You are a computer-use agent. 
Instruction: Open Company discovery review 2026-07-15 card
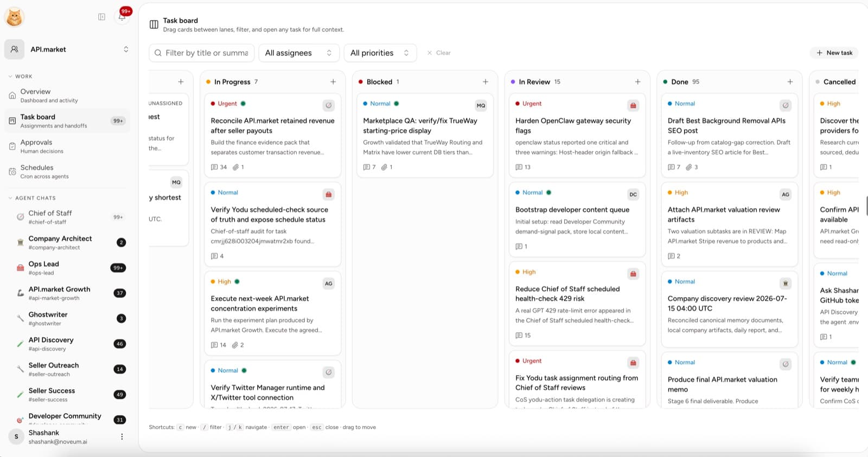730,309
